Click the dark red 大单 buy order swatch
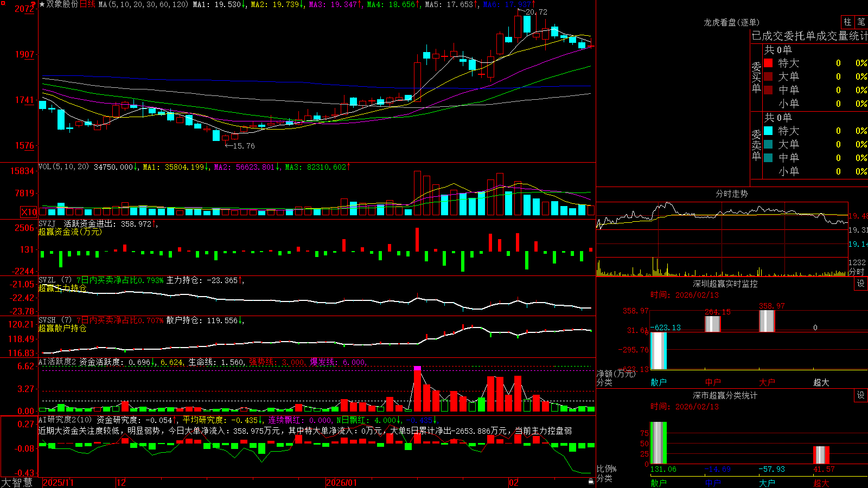This screenshot has width=868, height=488. coord(768,76)
